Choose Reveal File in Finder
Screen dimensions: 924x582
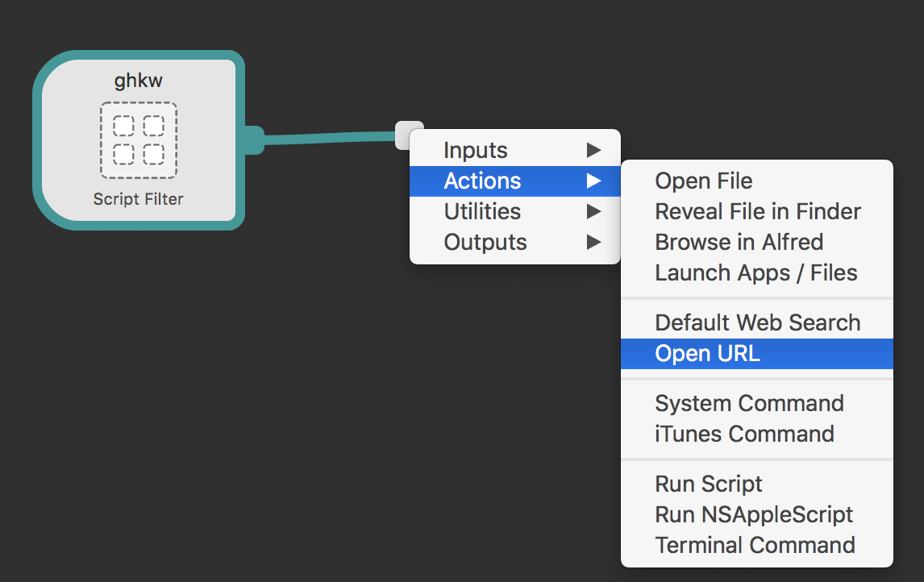coord(756,211)
